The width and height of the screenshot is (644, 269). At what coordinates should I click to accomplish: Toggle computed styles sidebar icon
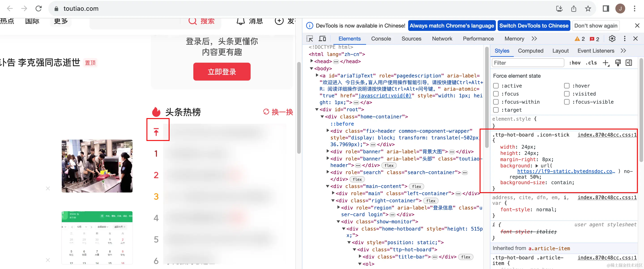(629, 63)
